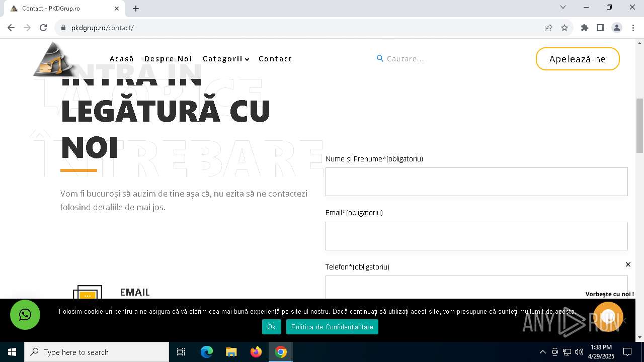644x362 pixels.
Task: Click the PKDGrup excavator logo
Action: pos(54,59)
